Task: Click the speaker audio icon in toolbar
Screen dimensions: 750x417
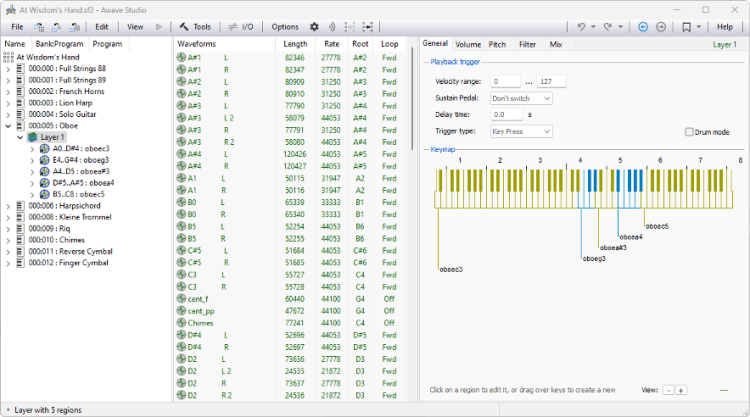Action: tap(333, 26)
